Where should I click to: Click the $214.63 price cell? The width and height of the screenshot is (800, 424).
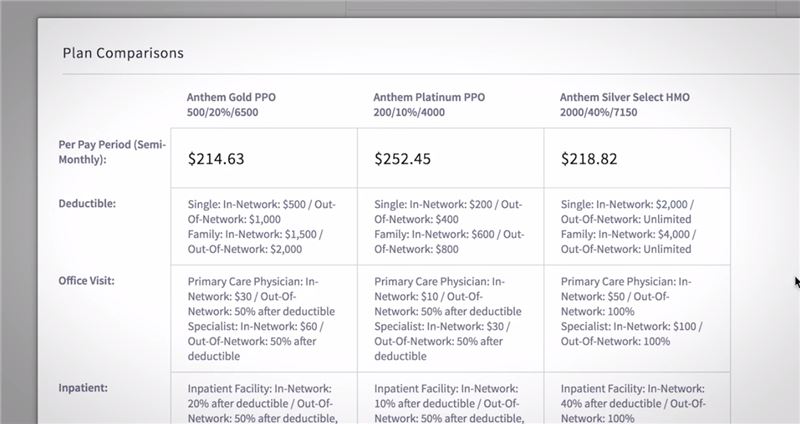point(264,158)
